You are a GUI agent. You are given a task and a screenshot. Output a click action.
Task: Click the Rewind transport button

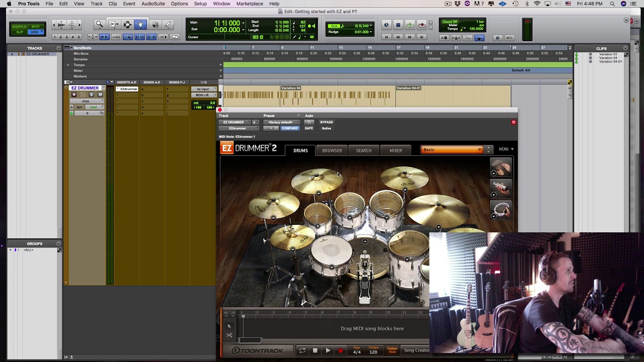tap(398, 37)
